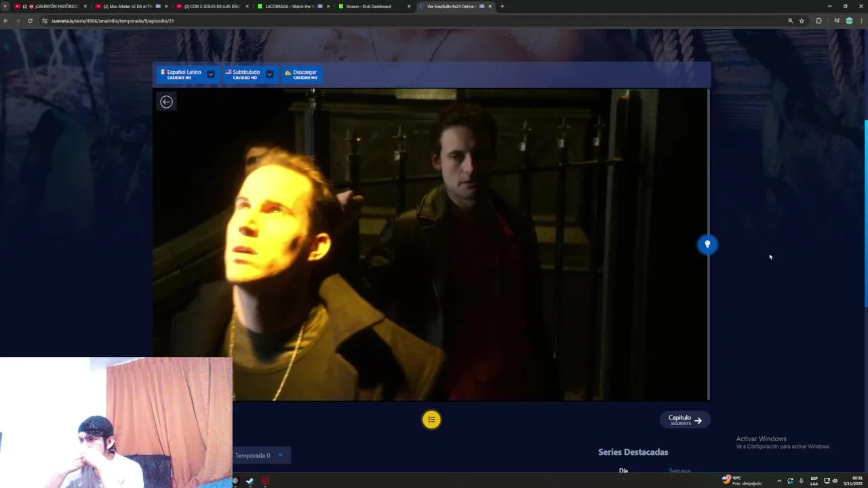The image size is (868, 488).
Task: Open ESP LAA keyboard language indicator
Action: click(814, 481)
